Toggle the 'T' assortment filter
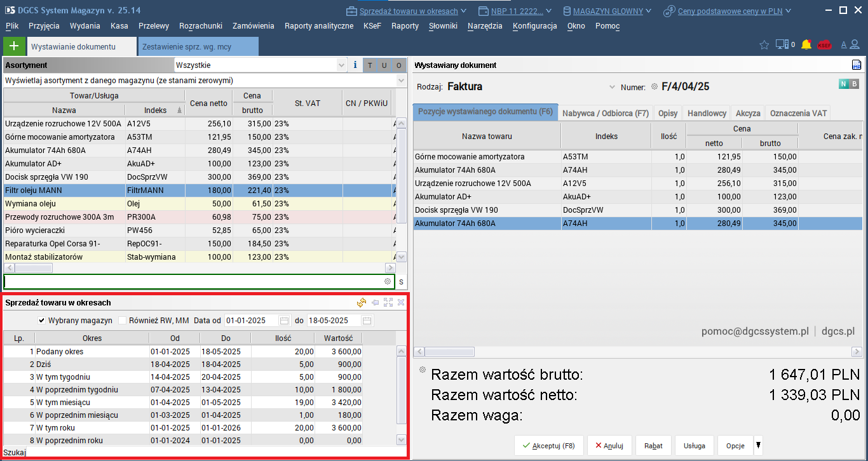This screenshot has width=868, height=461. tap(370, 65)
